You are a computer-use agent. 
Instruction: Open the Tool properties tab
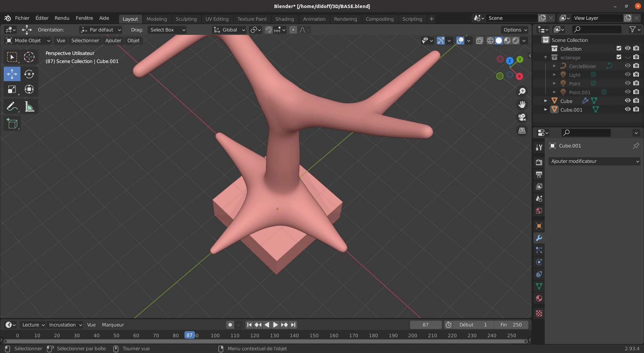(x=539, y=147)
